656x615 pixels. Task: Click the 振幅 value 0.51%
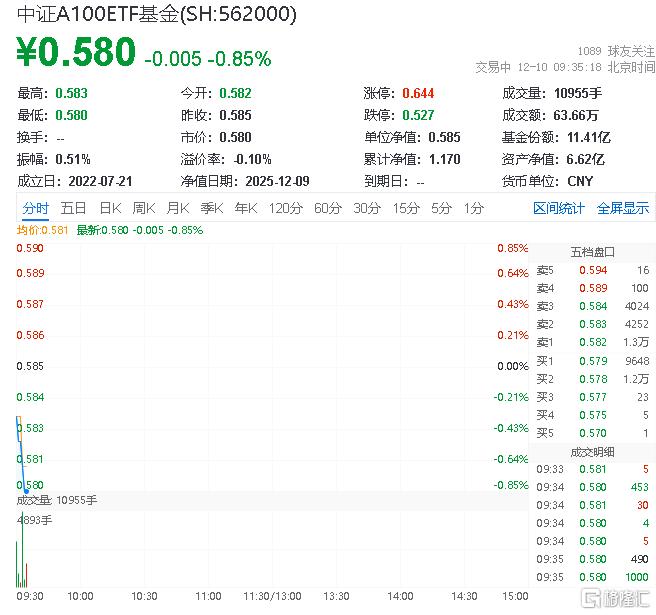[73, 159]
